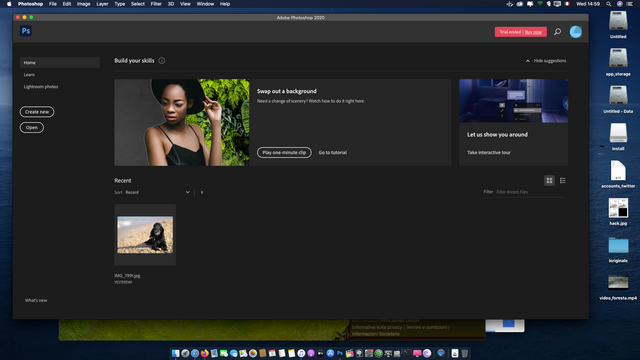This screenshot has width=640, height=360.
Task: Open Spotlight search in menu bar
Action: (x=609, y=4)
